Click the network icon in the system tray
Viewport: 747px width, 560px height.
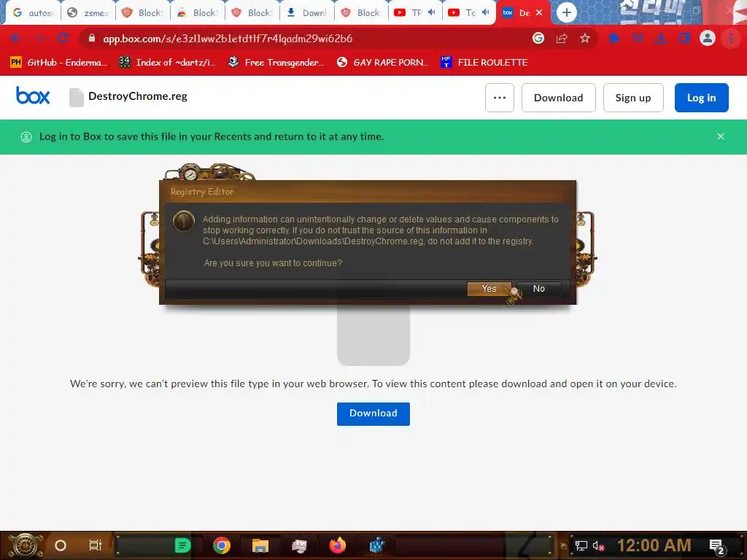click(581, 545)
